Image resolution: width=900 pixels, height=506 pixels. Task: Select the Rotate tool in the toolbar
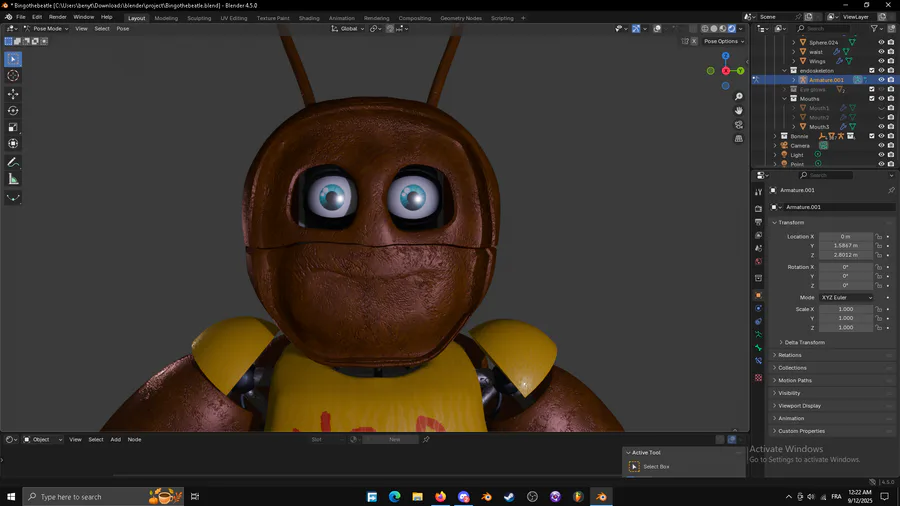click(13, 111)
